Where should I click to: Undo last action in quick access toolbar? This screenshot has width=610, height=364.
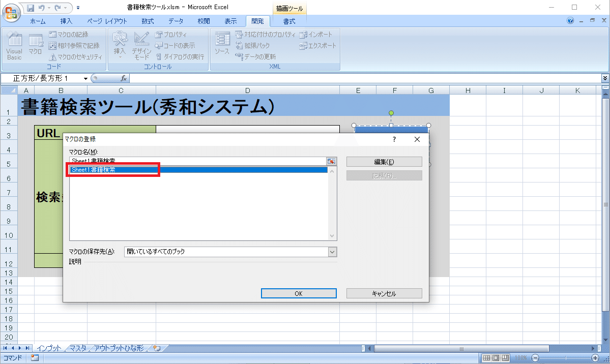click(41, 8)
